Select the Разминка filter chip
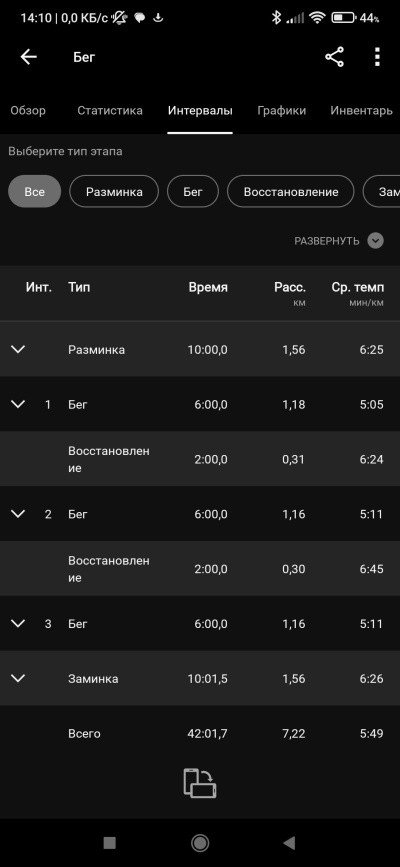Screen dimensions: 400x867 [x=114, y=192]
